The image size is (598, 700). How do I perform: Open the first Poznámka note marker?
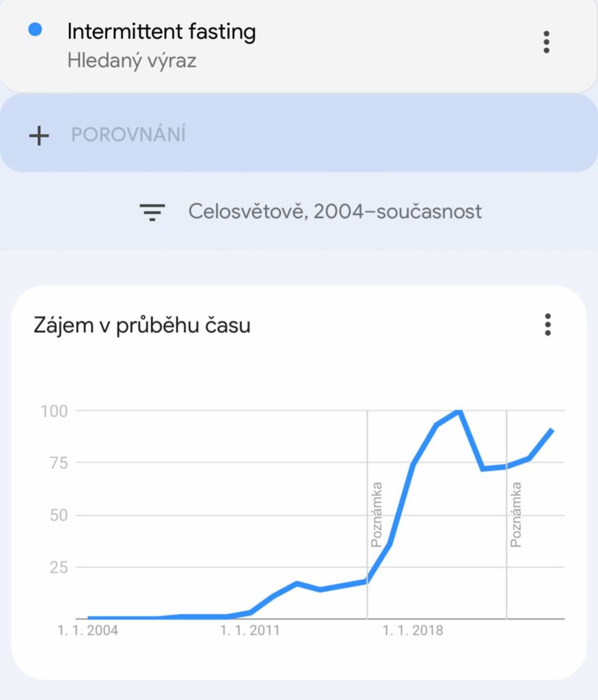(x=376, y=514)
